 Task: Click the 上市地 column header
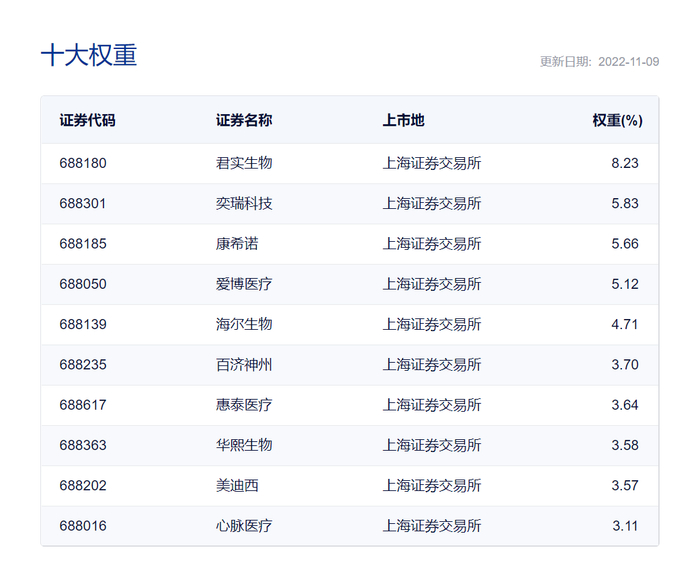[x=403, y=120]
